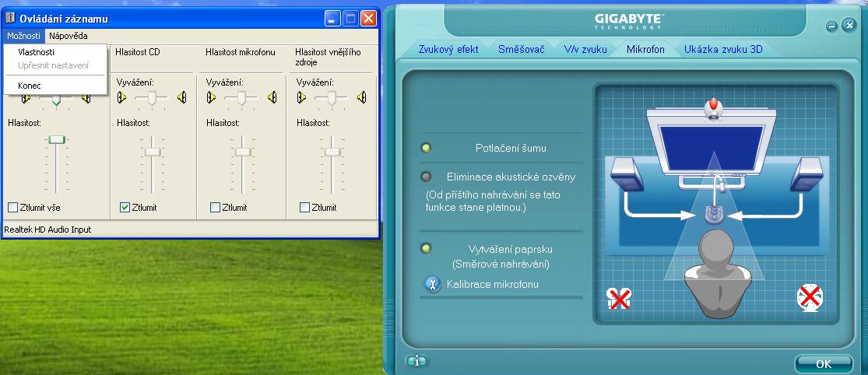Viewport: 868px width, 375px height.
Task: Choose Konec from the menu
Action: 54,86
